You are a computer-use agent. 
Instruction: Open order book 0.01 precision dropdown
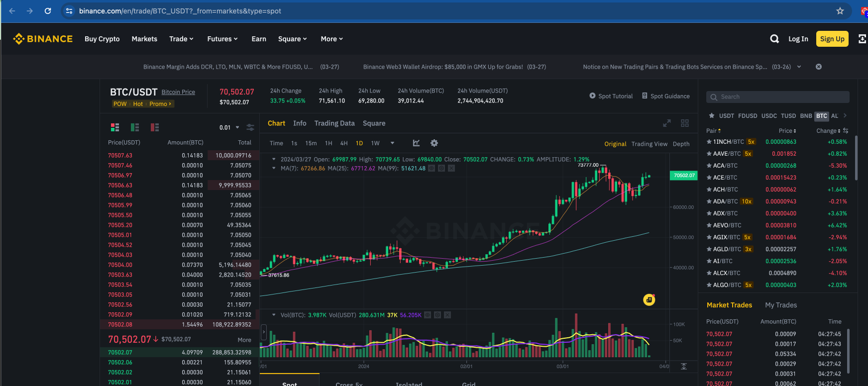click(x=229, y=127)
